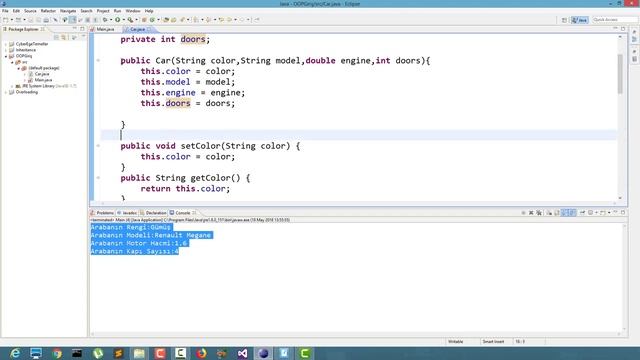Click Collapse All in Package Explorer
This screenshot has width=640, height=360.
(x=57, y=37)
